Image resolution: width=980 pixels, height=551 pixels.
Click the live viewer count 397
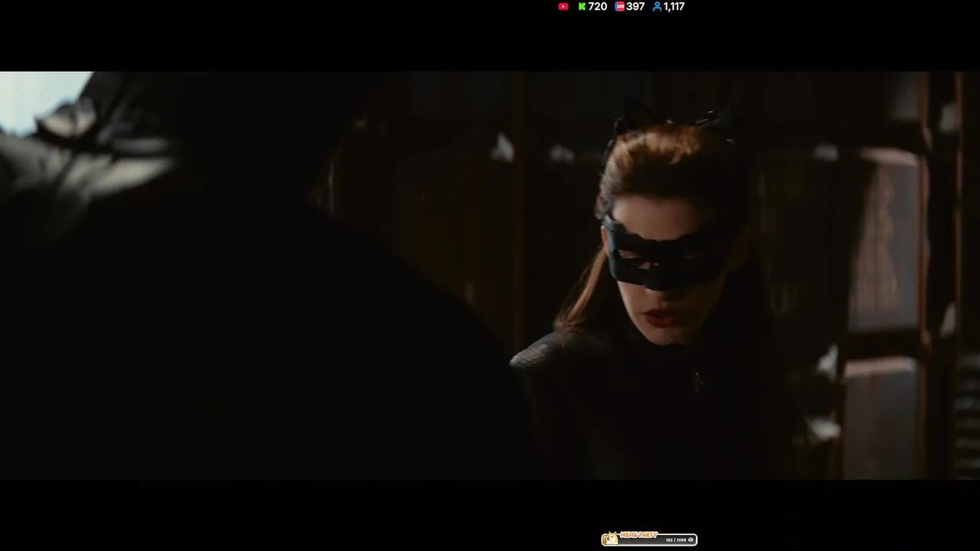click(x=635, y=6)
